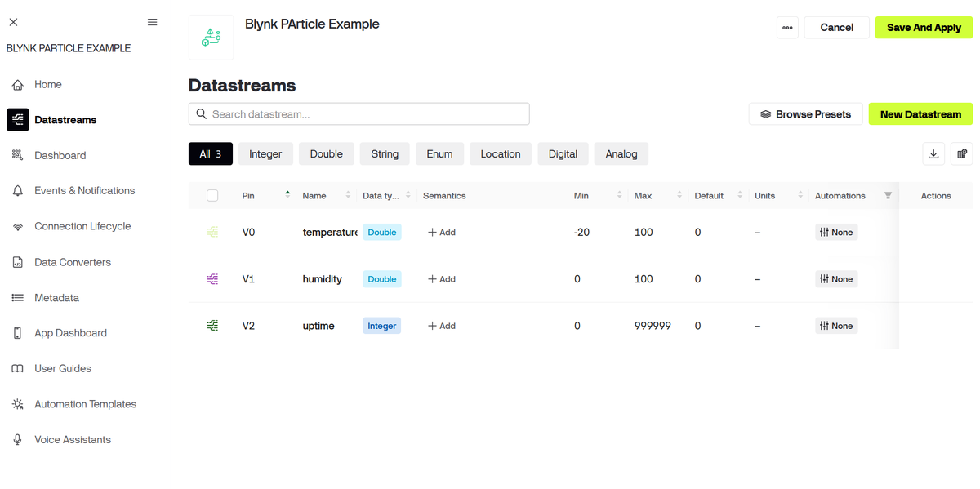Click the download datastreams icon
Viewport: 980px width, 489px height.
[933, 153]
